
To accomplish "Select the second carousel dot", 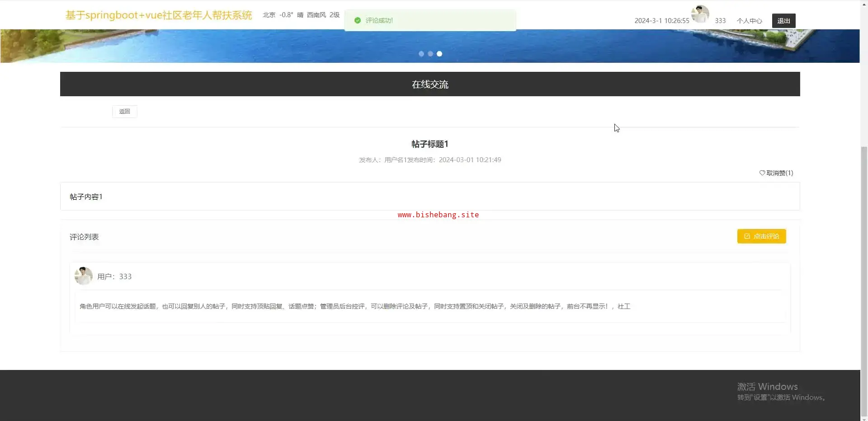I will [430, 54].
